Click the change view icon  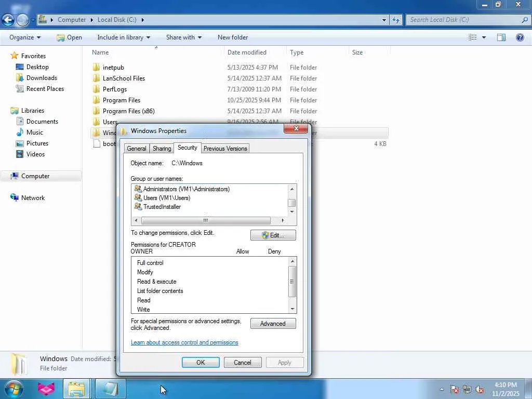(473, 37)
